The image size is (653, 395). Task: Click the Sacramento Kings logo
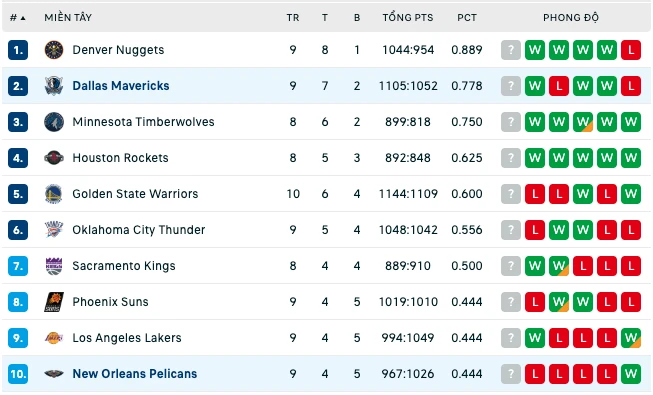pos(54,266)
